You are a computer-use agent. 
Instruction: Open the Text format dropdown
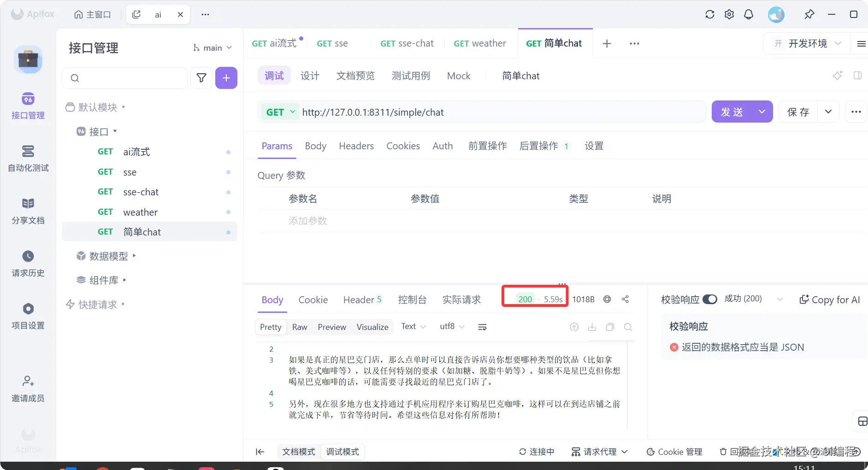point(413,326)
